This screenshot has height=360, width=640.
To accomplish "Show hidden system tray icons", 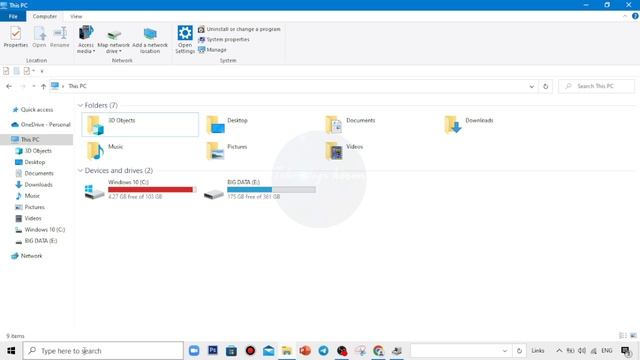I will [x=559, y=351].
